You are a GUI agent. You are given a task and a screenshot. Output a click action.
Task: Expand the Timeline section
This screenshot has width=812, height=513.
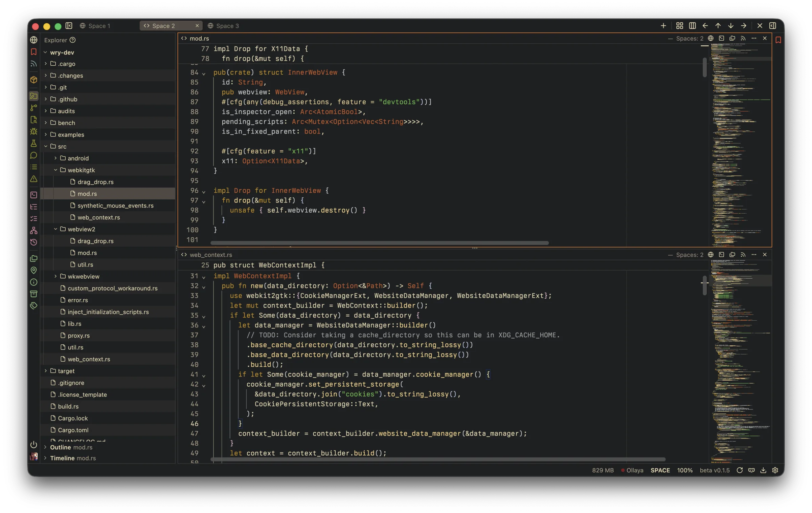(x=45, y=458)
